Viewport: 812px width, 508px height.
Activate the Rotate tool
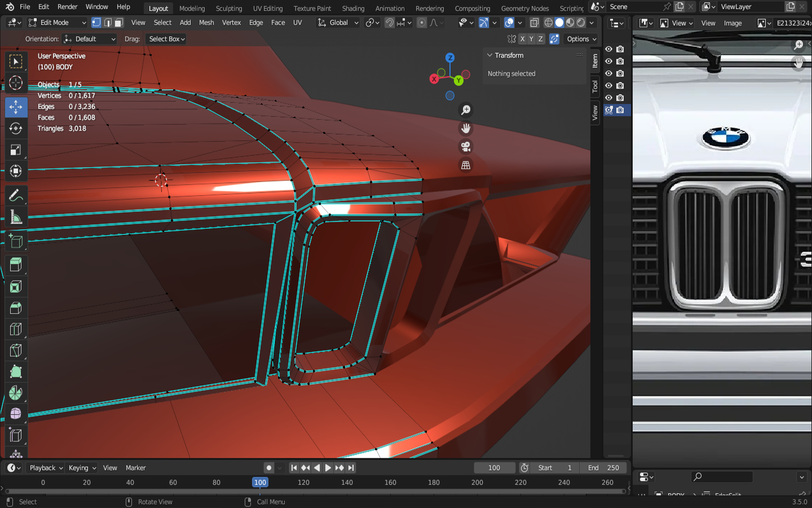pyautogui.click(x=16, y=128)
